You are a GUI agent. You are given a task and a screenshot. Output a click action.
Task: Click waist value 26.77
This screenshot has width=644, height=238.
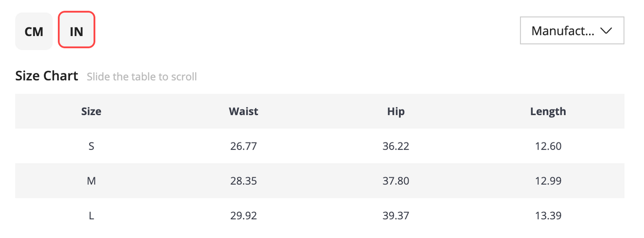pos(244,146)
